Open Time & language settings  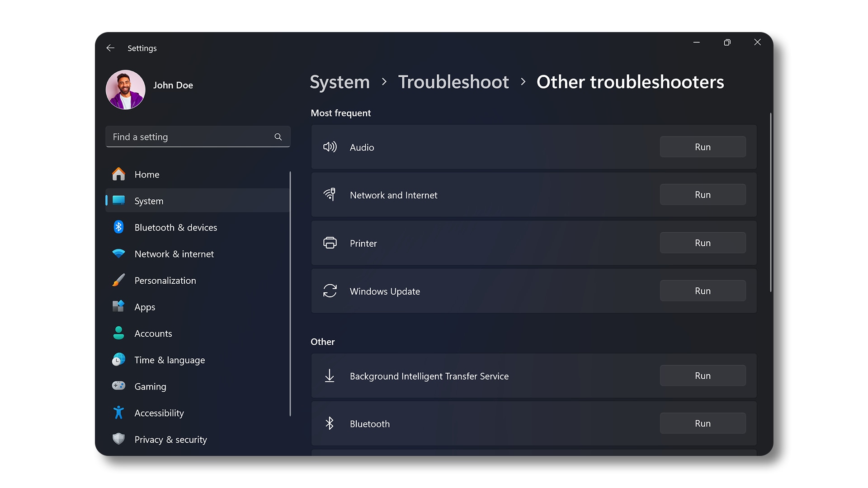(170, 359)
